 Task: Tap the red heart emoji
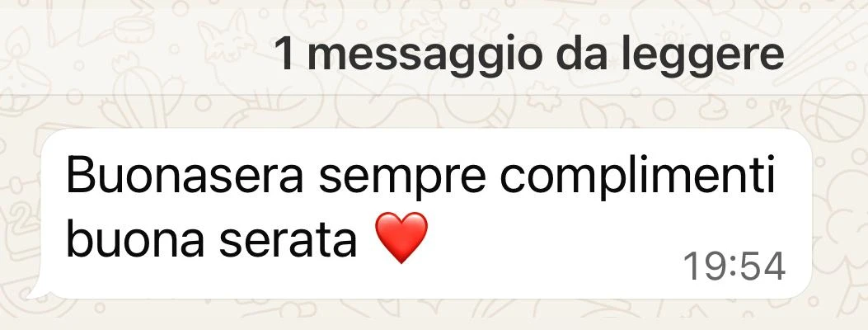pyautogui.click(x=402, y=238)
